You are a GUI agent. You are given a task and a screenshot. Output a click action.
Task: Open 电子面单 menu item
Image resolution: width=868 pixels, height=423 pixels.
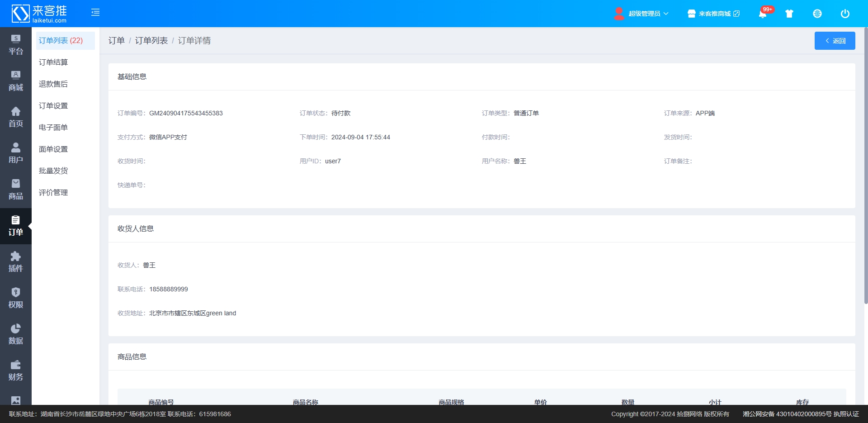(53, 128)
